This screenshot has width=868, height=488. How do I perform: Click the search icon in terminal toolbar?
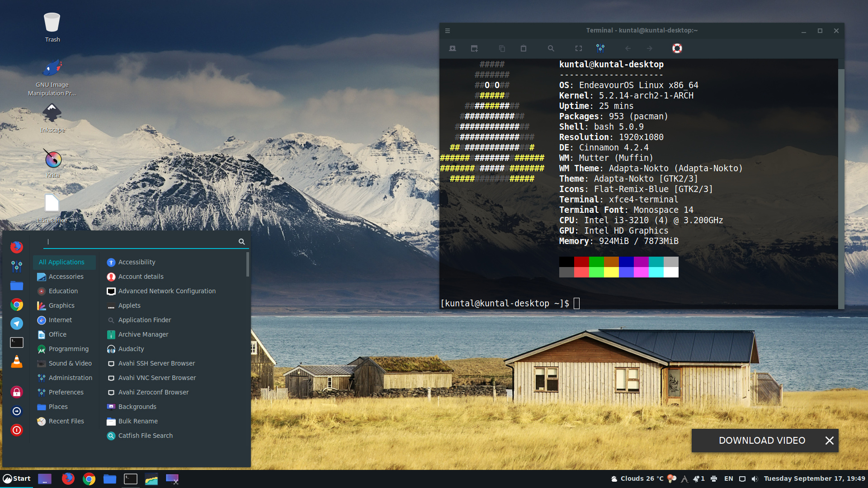point(551,48)
